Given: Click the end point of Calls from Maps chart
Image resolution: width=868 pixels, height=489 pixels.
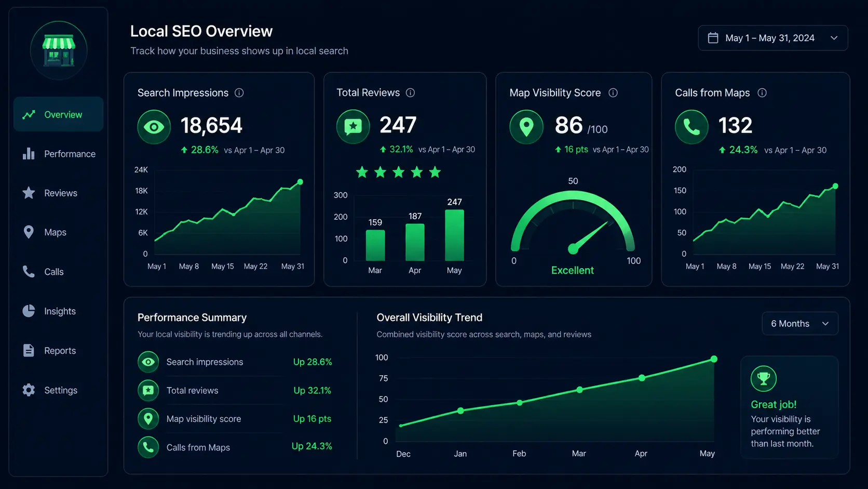Looking at the screenshot, I should 835,186.
